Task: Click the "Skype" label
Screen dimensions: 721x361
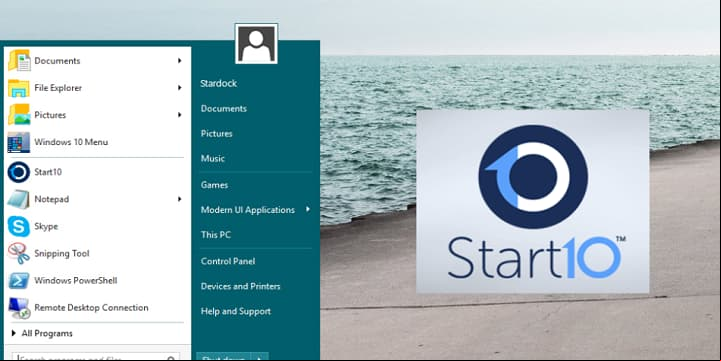Action: [46, 226]
